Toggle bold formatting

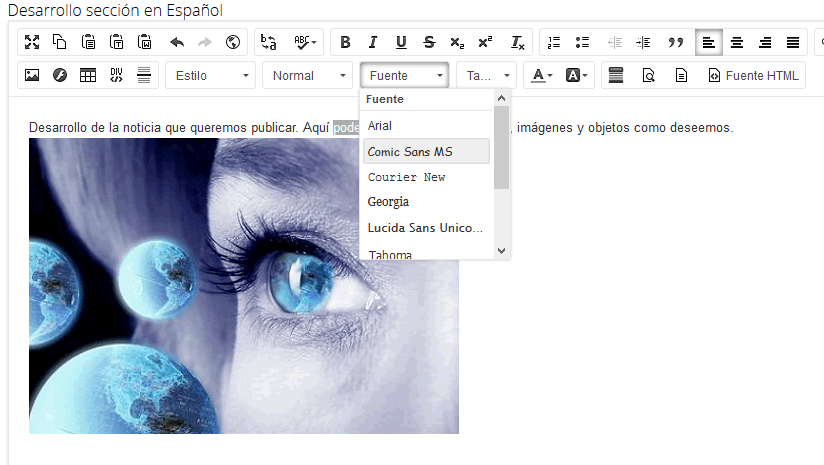click(345, 42)
